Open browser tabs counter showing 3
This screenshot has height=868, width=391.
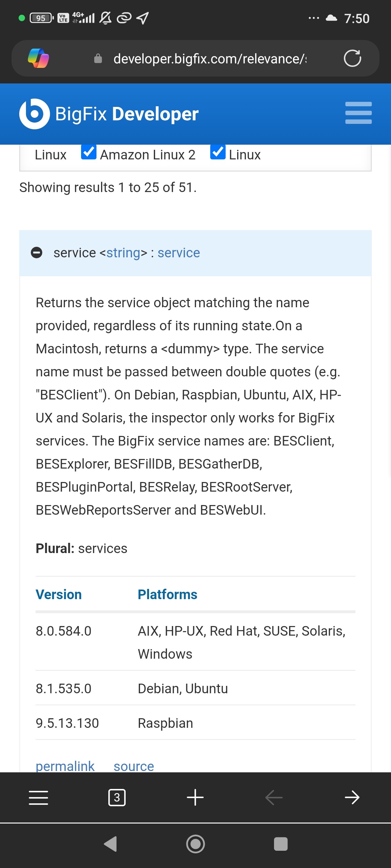click(x=117, y=797)
